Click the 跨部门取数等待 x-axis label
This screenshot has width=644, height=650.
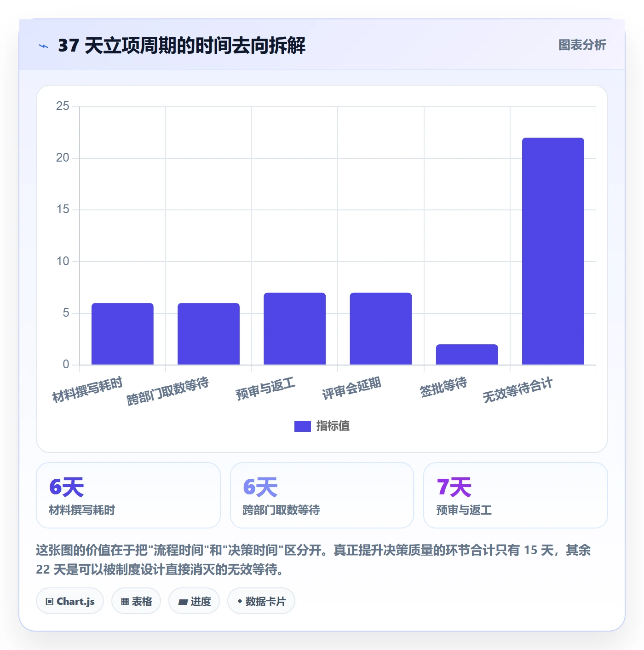point(168,391)
